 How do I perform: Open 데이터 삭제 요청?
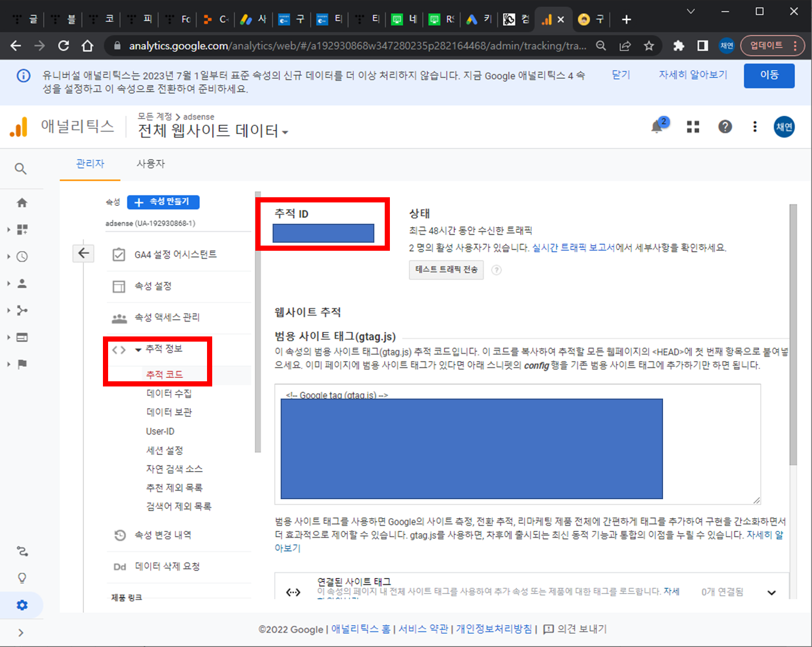167,566
